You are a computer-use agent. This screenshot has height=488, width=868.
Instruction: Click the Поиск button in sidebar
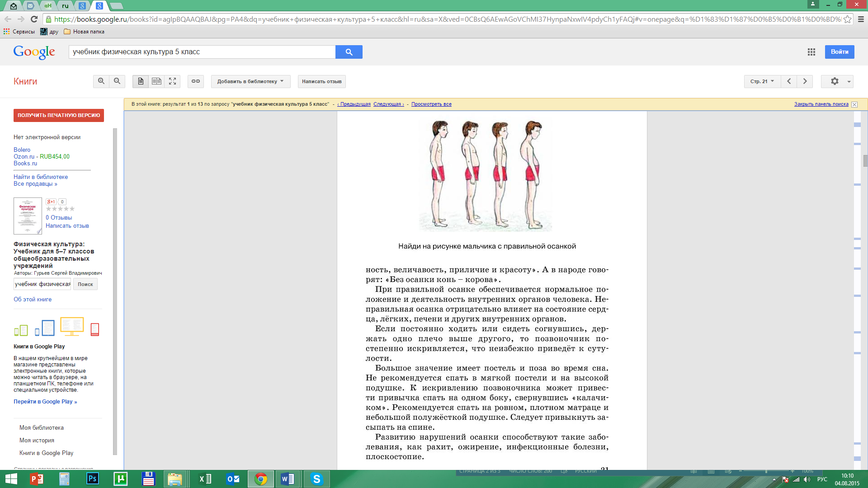85,284
